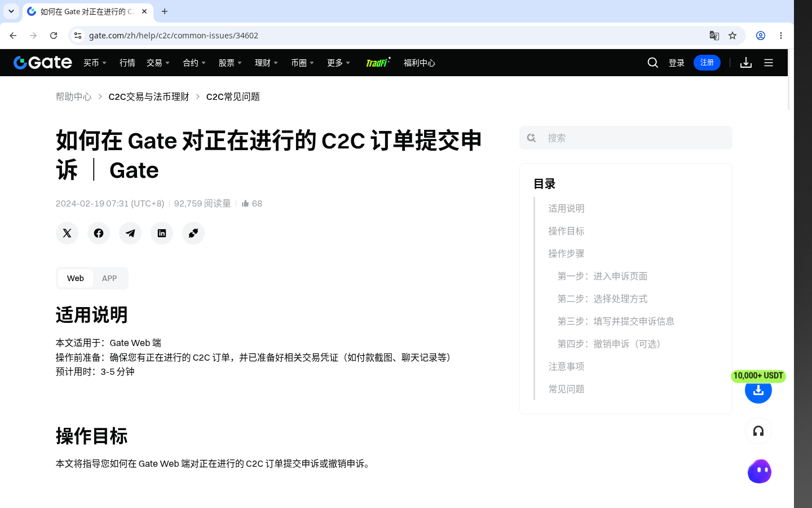Open the hamburger menu icon
Screen dimensions: 812x508
pyautogui.click(x=769, y=63)
